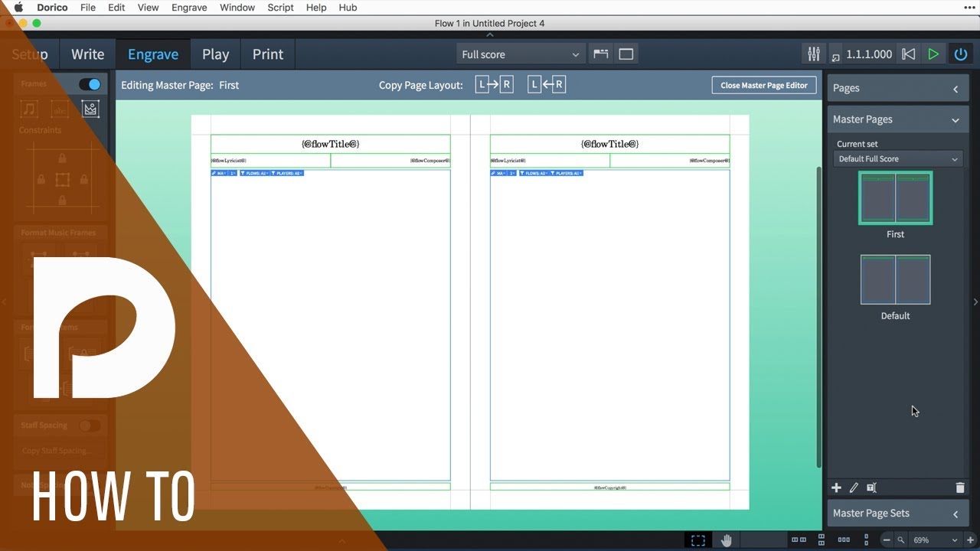Screen dimensions: 980x551
Task: Open the Engrave menu
Action: click(189, 8)
